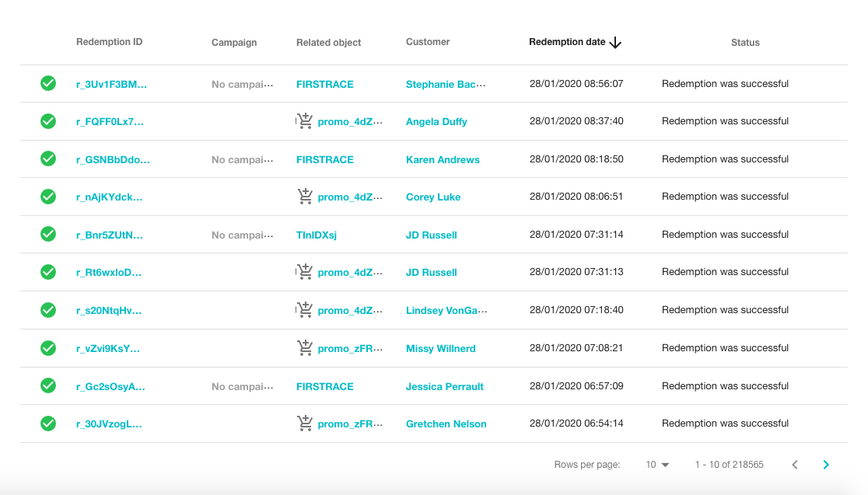Click green checkmark icon for r_nAjKYdck row
Screen dimensions: 868x495
(x=48, y=197)
